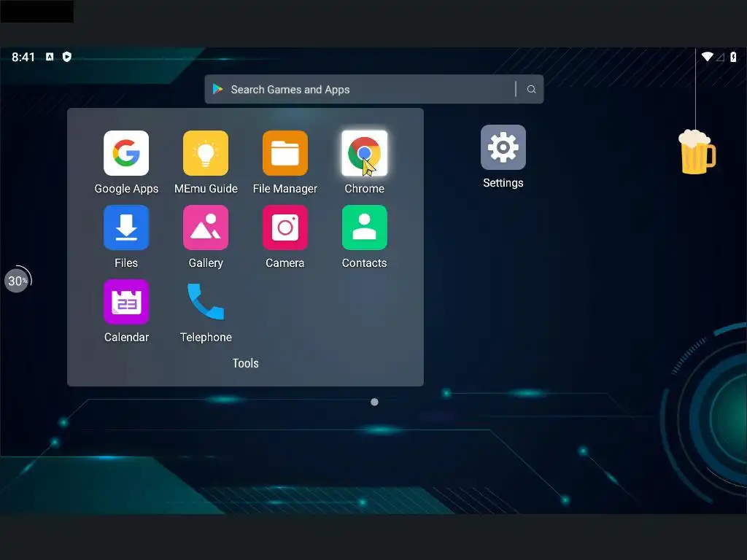The image size is (747, 560).
Task: Tap the mobile signal status icon
Action: pyautogui.click(x=720, y=57)
